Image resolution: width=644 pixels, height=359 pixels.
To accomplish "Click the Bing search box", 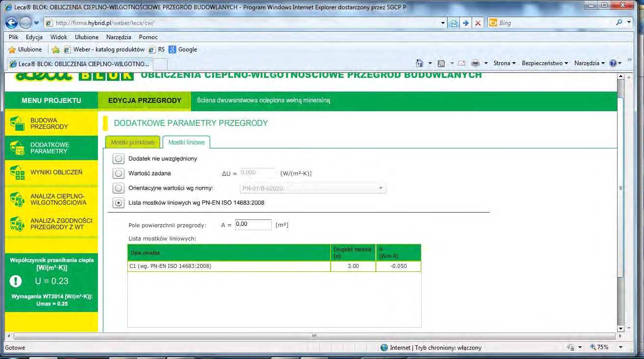I will click(x=556, y=23).
